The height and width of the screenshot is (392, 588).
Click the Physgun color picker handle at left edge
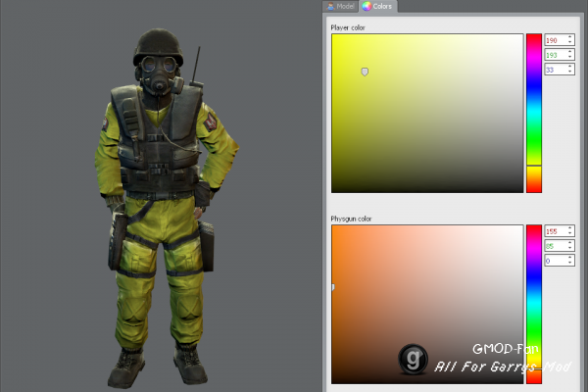click(x=332, y=287)
